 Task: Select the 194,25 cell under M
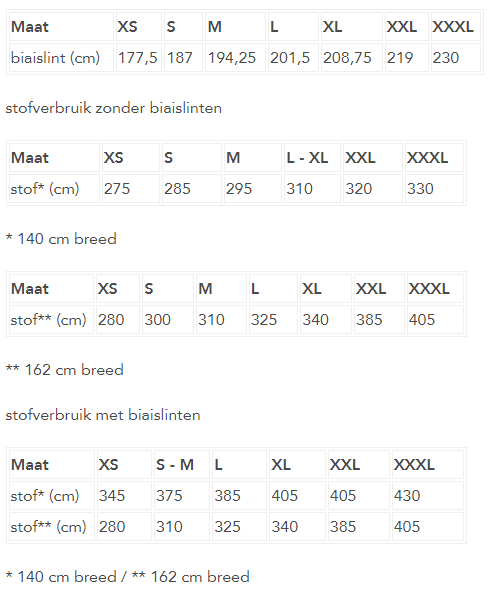[x=232, y=58]
